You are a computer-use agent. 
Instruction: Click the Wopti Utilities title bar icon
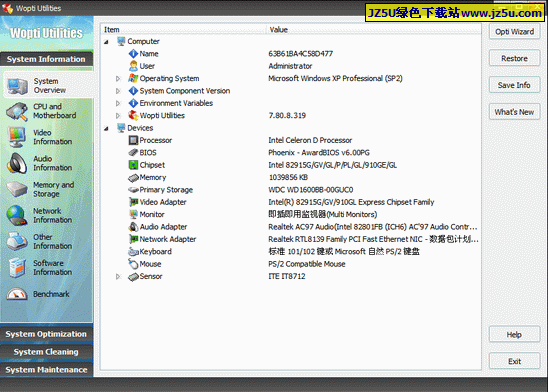coord(7,8)
